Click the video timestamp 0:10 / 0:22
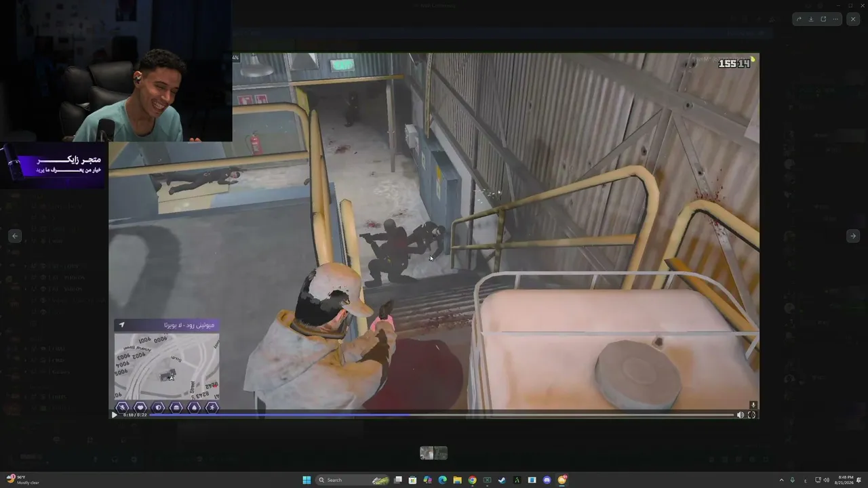 pos(135,415)
